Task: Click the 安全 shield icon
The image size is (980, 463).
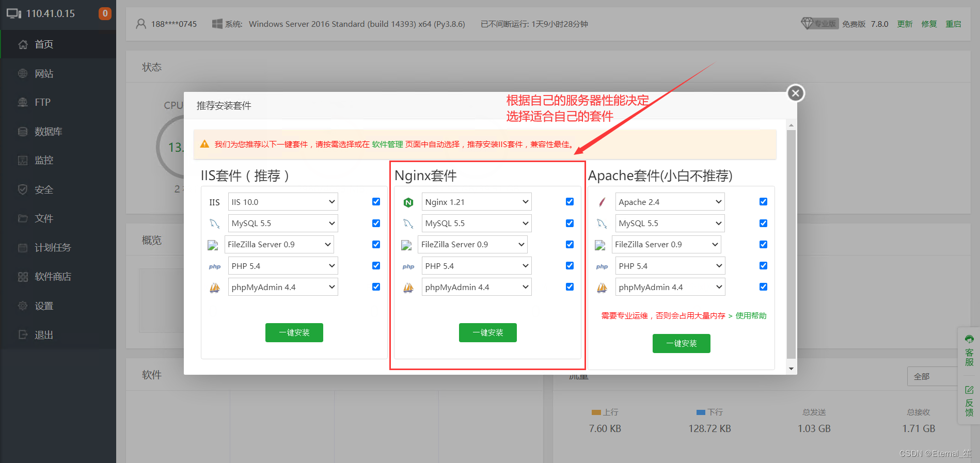Action: [23, 189]
